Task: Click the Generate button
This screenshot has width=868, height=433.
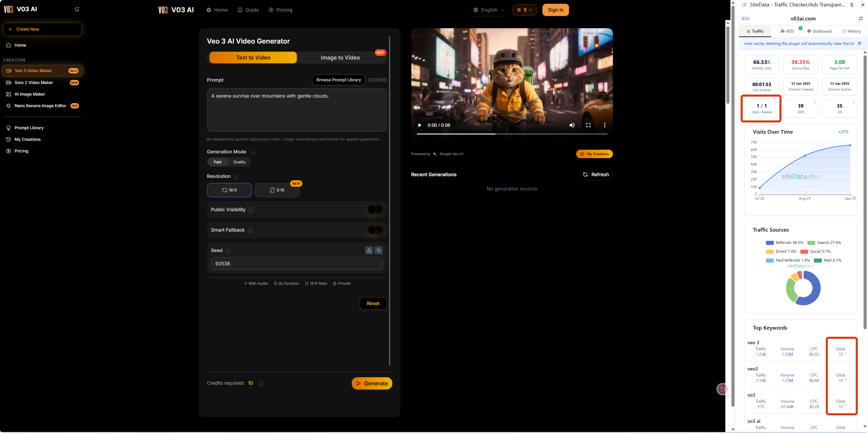Action: pos(372,383)
